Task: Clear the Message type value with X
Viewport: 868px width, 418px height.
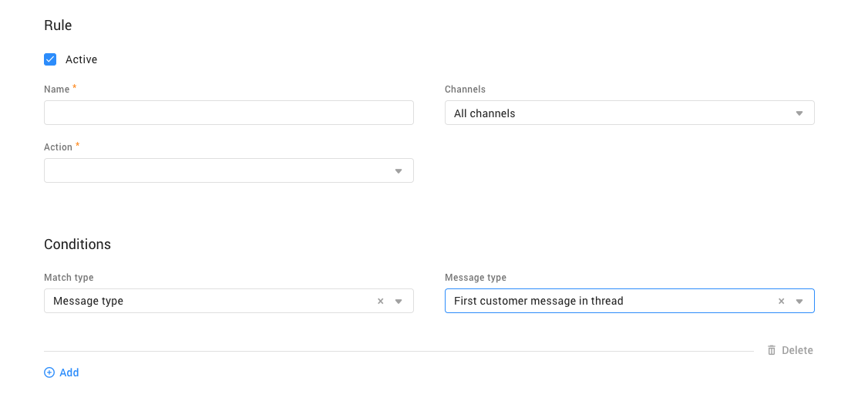Action: 781,302
